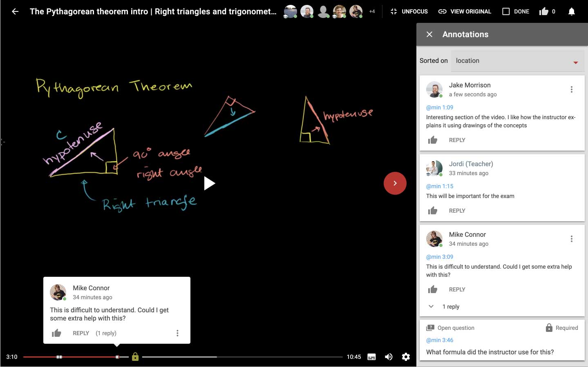Toggle UNFOCUS mode

coord(409,11)
